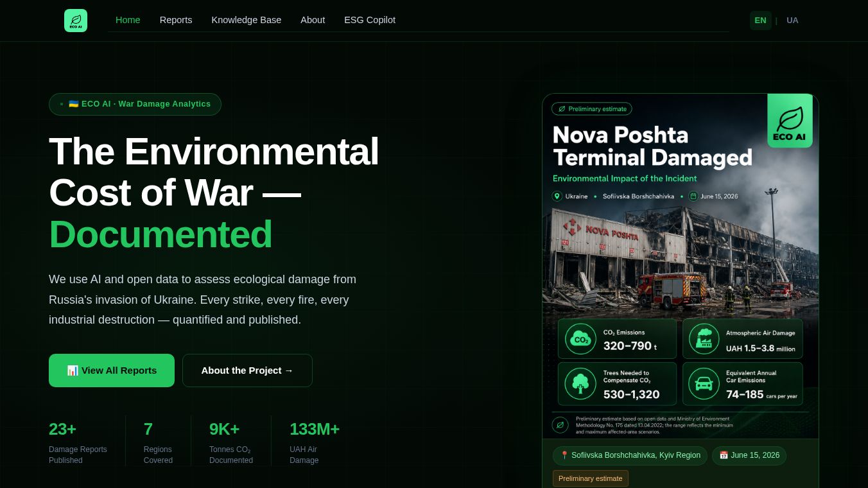Click the ECO AI · War Damage Analytics badge
868x488 pixels.
click(135, 104)
